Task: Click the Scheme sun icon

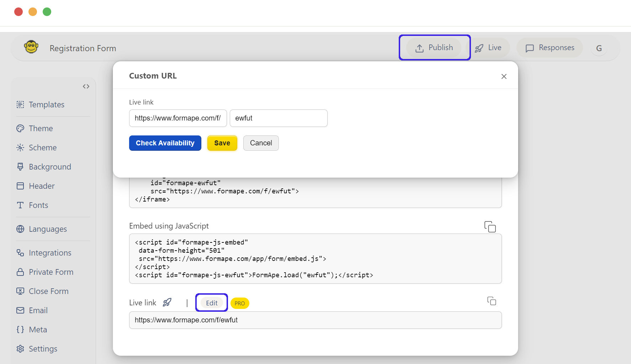Action: 20,148
